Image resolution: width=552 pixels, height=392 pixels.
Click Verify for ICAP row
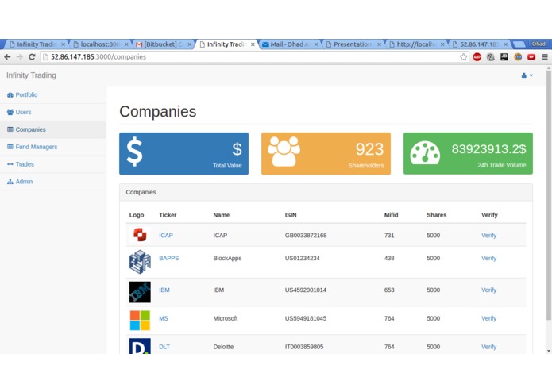coord(488,236)
